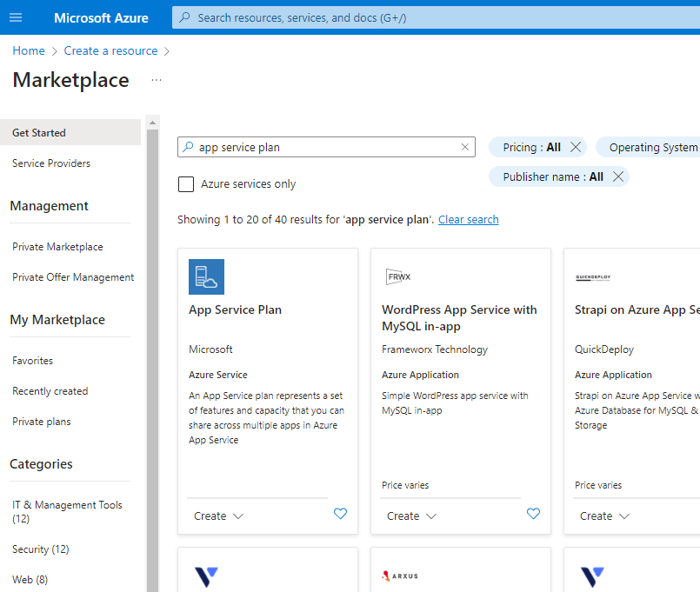
Task: Click the sidebar scroll up arrow
Action: (153, 123)
